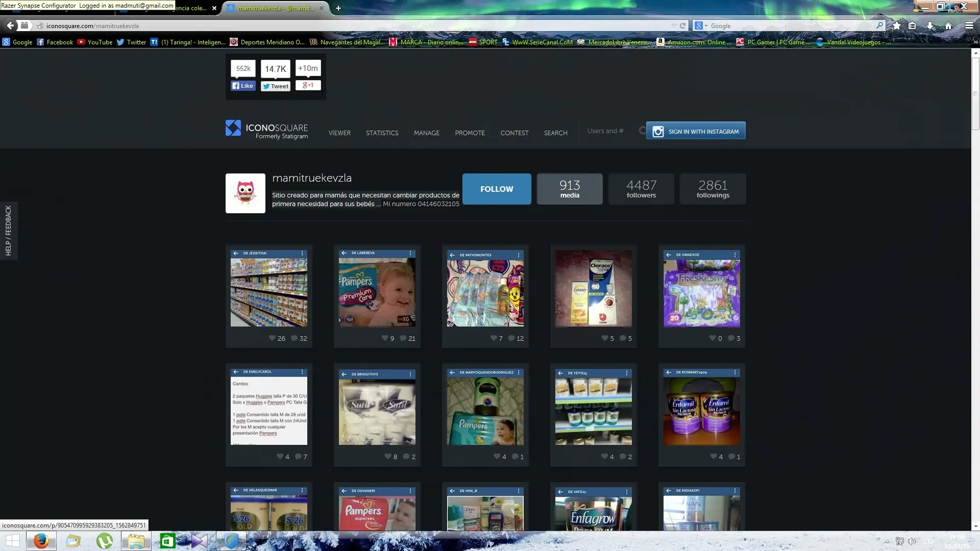Open the STATISTICS menu
This screenshot has width=980, height=551.
pyautogui.click(x=382, y=133)
